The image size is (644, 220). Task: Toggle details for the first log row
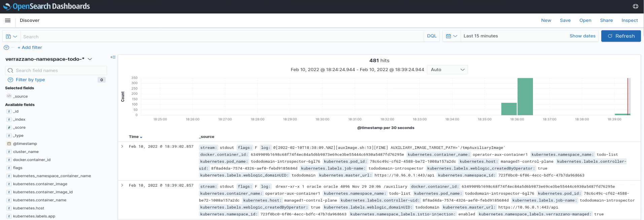coord(122,147)
